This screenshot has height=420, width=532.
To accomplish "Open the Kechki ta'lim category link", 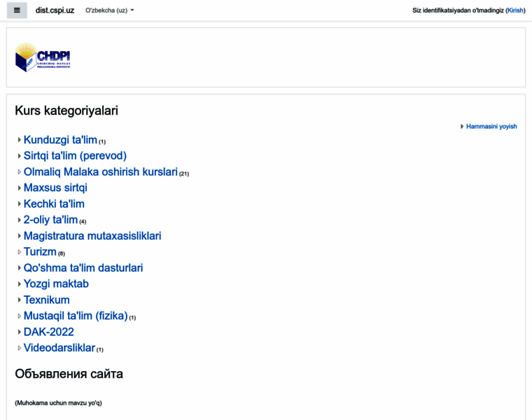I will click(x=54, y=204).
